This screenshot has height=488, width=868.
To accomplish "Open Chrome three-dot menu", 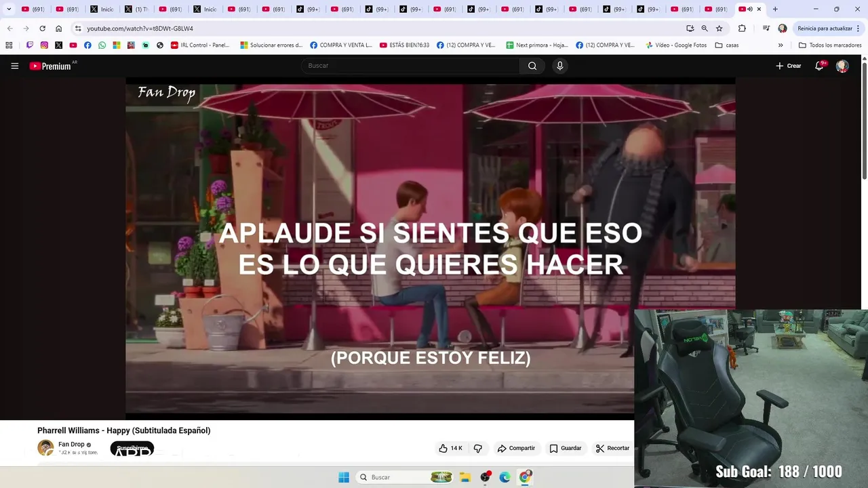I will click(x=859, y=28).
